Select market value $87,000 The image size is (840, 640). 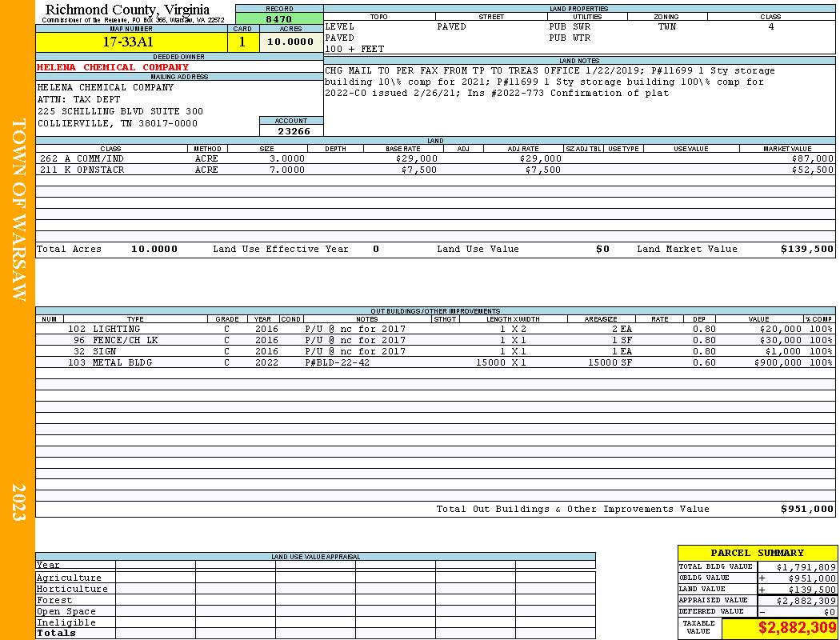coord(812,158)
